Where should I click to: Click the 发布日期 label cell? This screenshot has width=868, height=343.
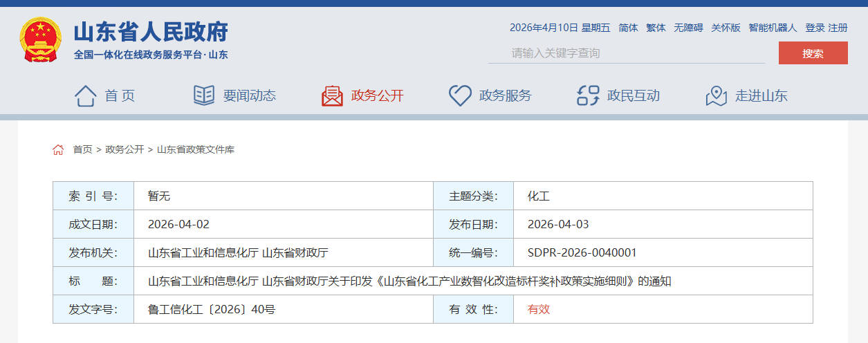[x=473, y=225]
